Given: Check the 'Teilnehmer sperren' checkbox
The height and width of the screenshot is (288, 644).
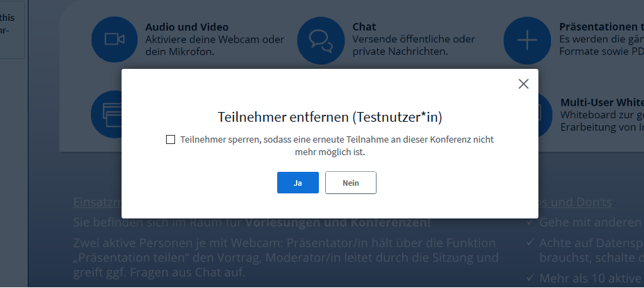Looking at the screenshot, I should (x=170, y=140).
